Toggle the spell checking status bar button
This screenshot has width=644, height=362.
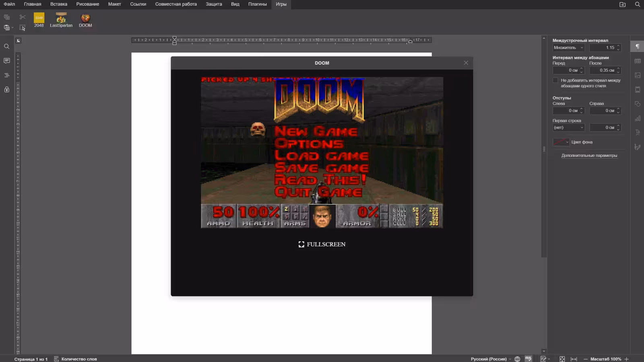click(x=528, y=359)
